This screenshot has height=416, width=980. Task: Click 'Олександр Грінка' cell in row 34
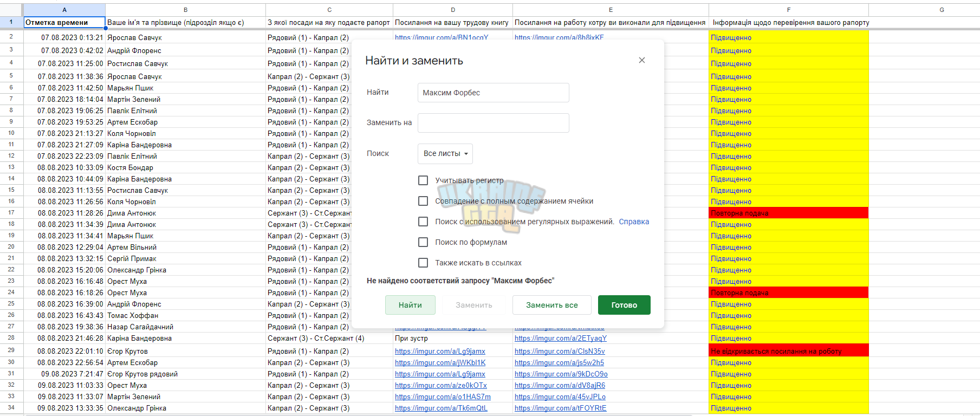pos(185,408)
